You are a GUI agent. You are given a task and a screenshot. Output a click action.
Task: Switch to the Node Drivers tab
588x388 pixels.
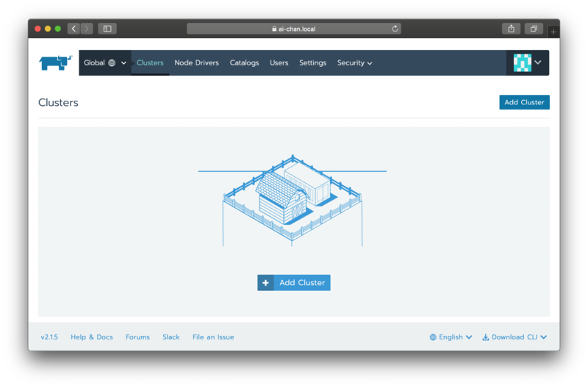click(x=196, y=62)
